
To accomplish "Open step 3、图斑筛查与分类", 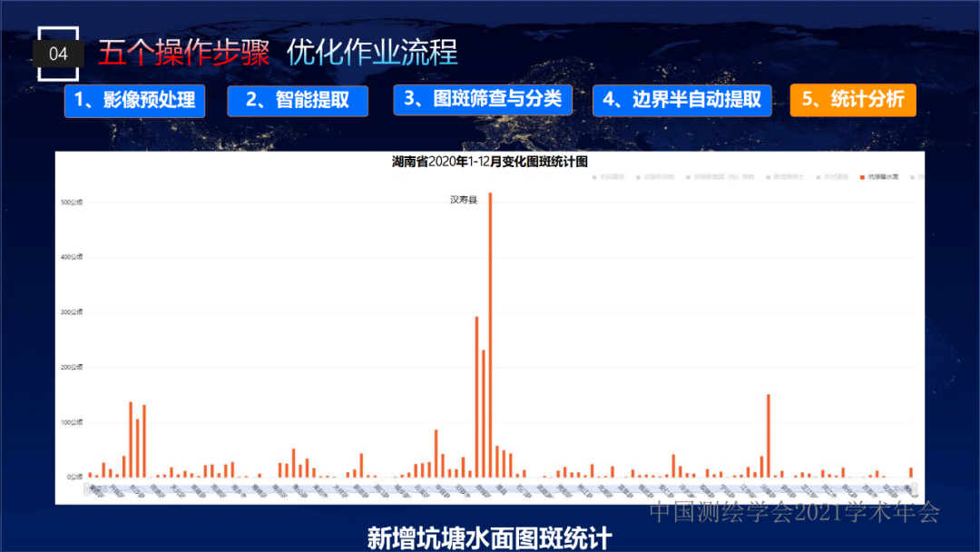I will [x=482, y=100].
